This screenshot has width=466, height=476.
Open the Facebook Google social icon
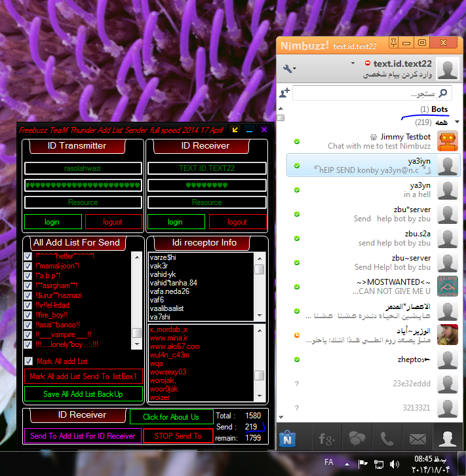(326, 439)
